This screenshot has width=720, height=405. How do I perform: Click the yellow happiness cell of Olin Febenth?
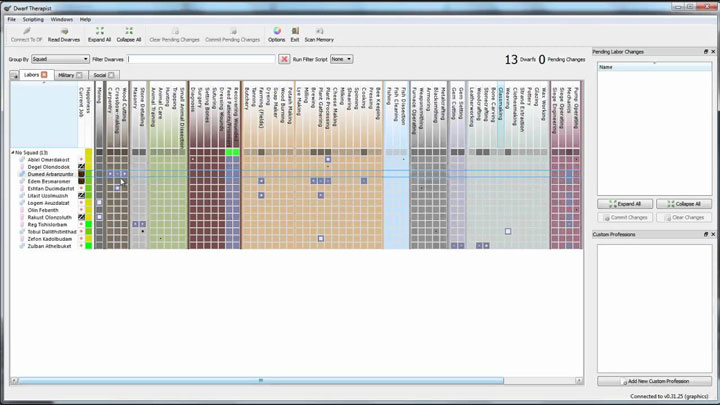coord(89,210)
